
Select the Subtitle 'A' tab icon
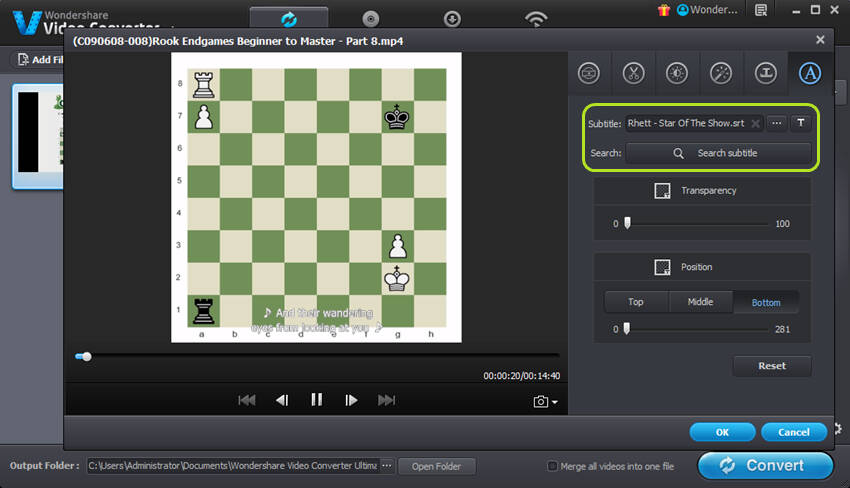click(808, 73)
